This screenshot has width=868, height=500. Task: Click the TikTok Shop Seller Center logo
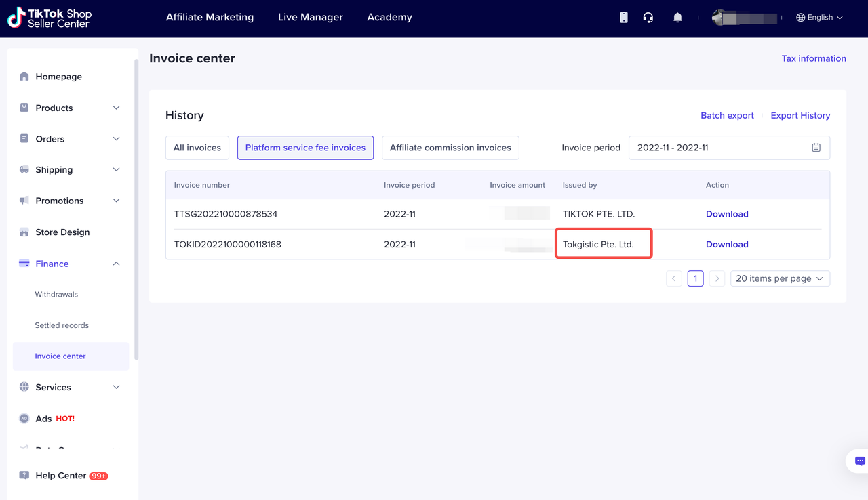click(x=50, y=18)
